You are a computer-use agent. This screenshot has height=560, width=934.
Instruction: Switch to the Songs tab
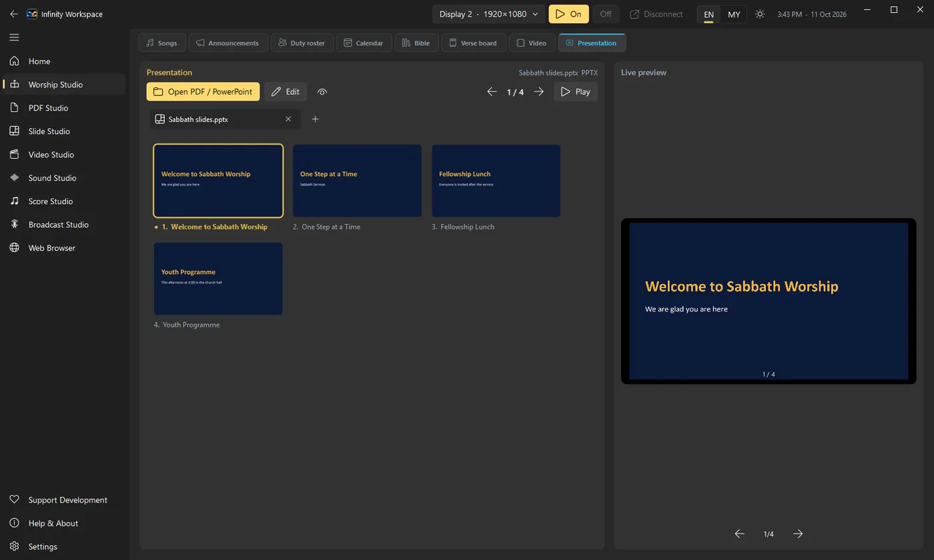[162, 43]
